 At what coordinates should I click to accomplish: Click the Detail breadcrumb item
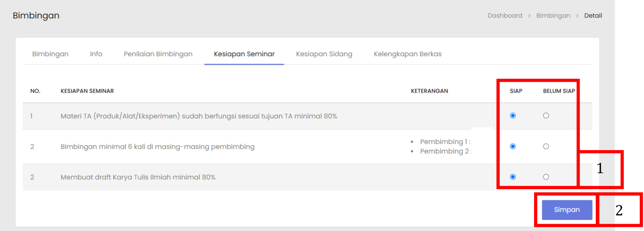[x=593, y=16]
